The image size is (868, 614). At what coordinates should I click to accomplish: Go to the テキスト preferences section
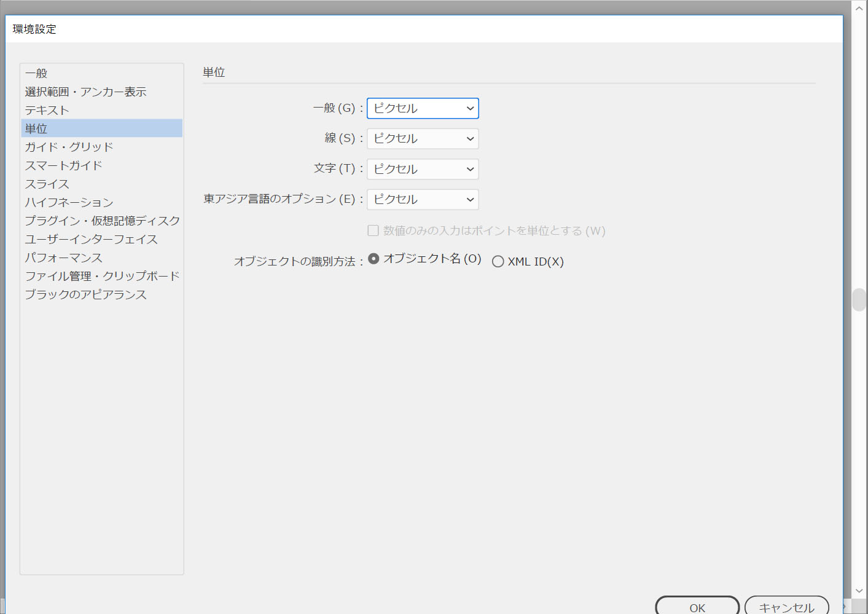(x=47, y=111)
